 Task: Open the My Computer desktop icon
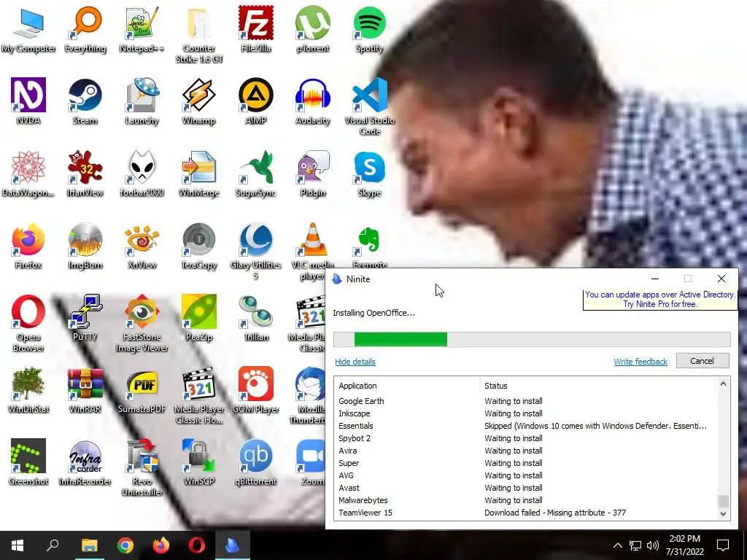(x=28, y=29)
